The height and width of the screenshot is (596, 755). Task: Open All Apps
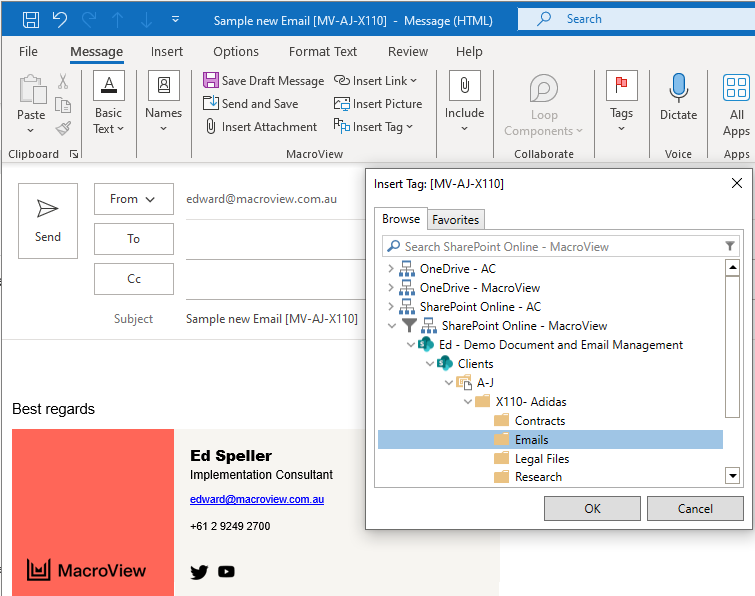tap(736, 105)
